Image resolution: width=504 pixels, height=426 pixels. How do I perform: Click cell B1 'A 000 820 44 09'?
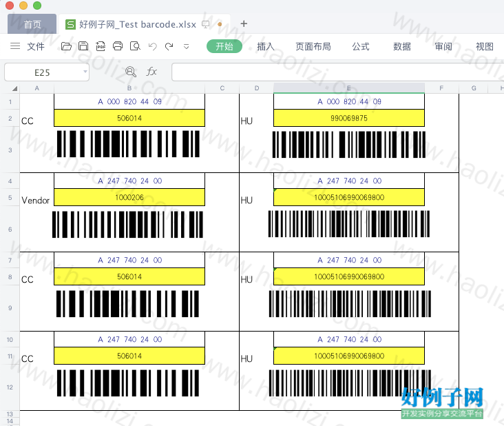129,101
